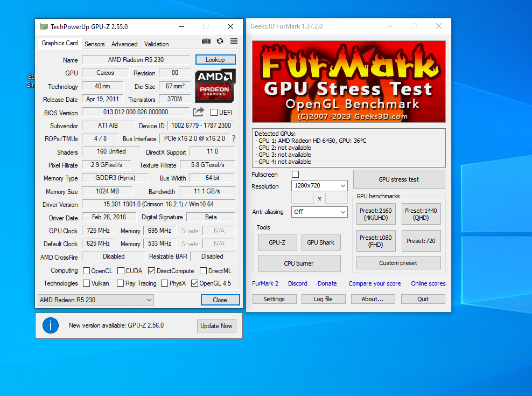Start the GPU stress test
Viewport: 532px width, 396px height.
tap(399, 179)
